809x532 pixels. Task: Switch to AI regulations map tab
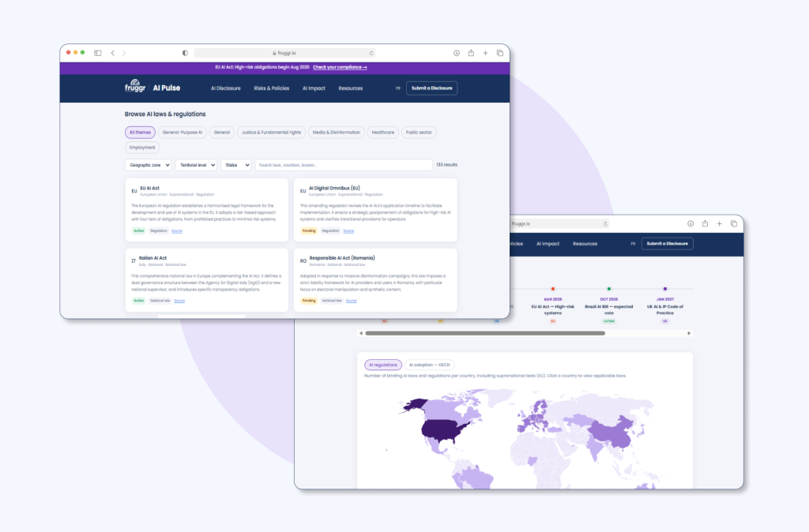(x=383, y=365)
